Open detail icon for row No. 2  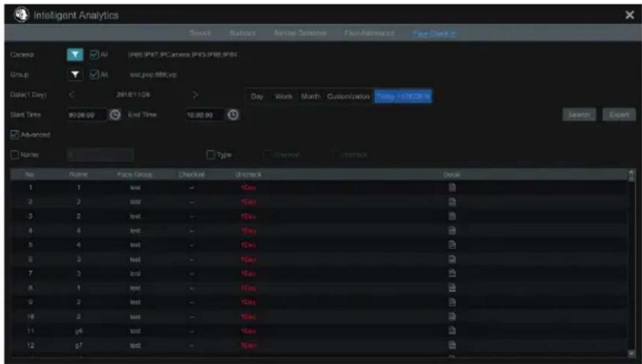point(452,202)
